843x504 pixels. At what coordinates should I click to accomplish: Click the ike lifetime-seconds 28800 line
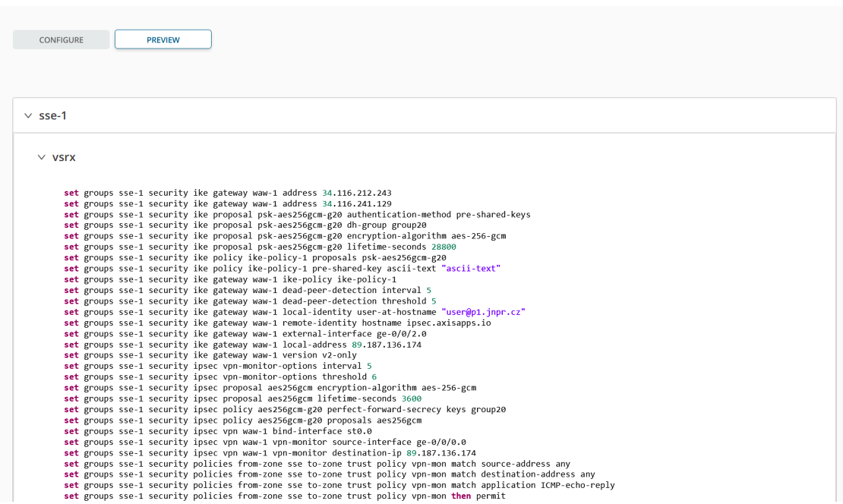pyautogui.click(x=260, y=247)
